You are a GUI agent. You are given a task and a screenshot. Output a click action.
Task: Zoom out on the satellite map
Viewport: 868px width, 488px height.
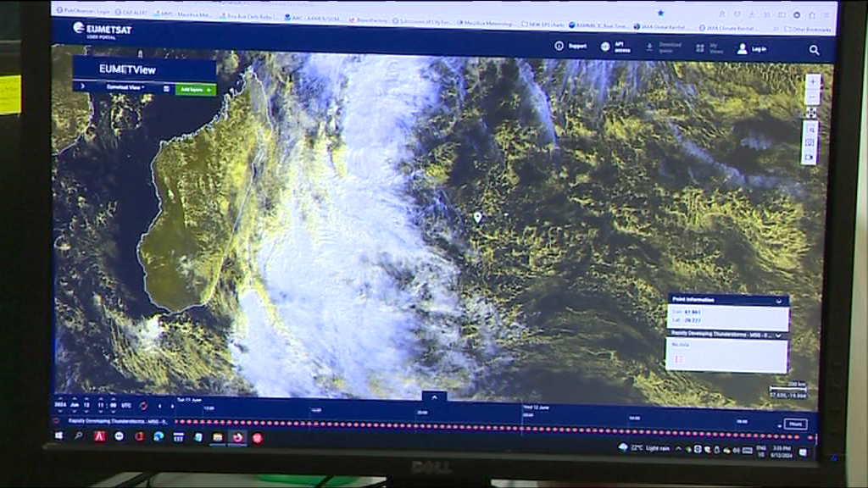[812, 96]
